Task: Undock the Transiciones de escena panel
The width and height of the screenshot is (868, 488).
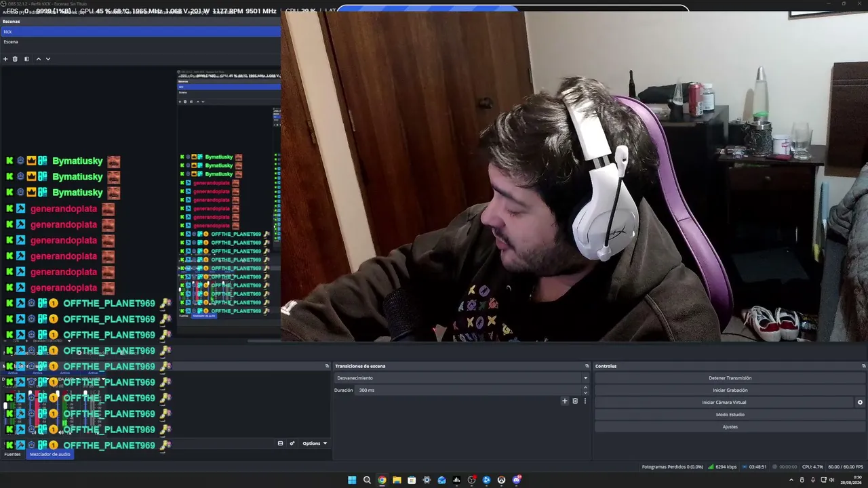Action: [587, 366]
